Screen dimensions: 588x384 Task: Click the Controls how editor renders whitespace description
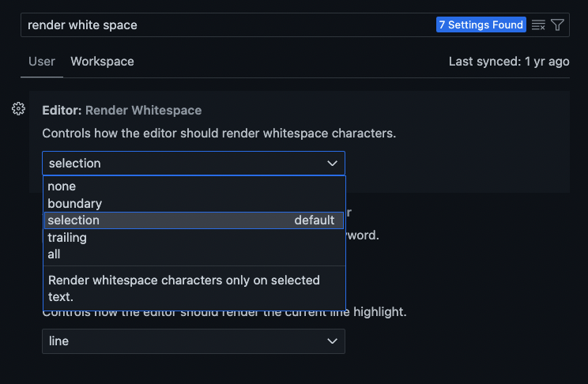pos(219,133)
